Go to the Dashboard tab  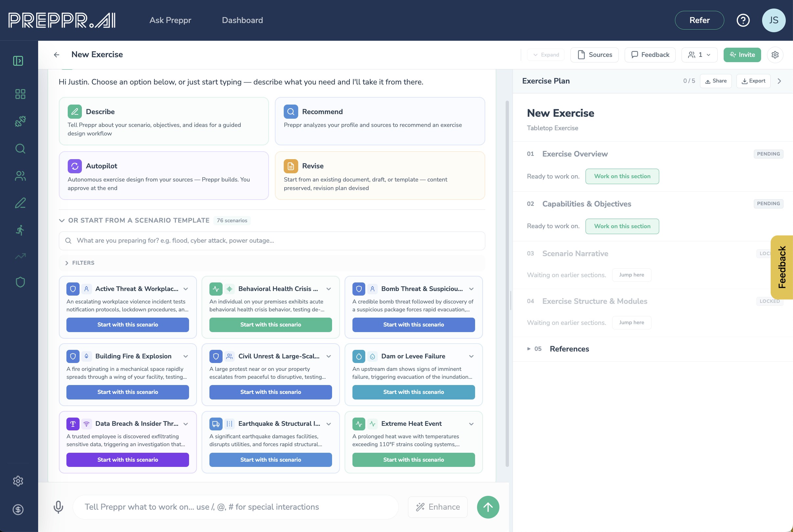tap(242, 20)
